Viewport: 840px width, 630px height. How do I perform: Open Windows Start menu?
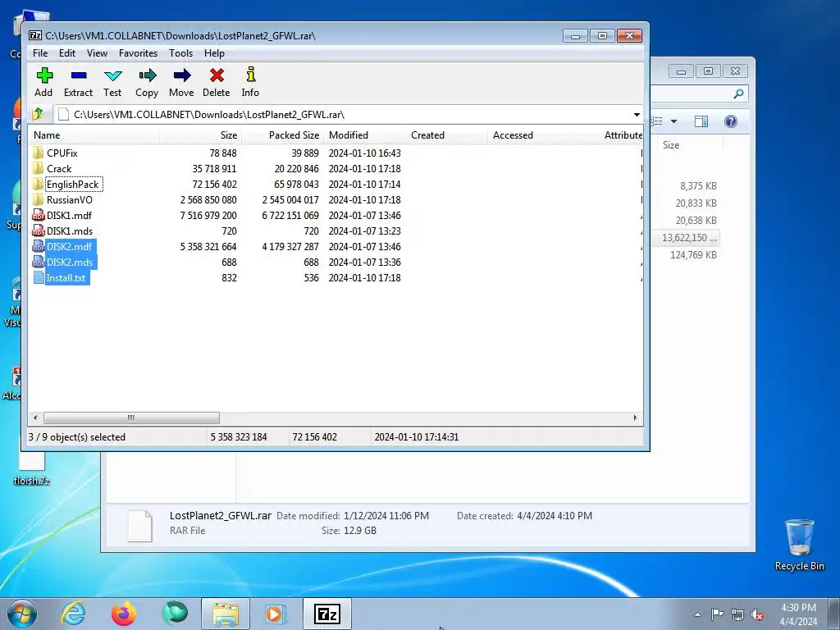coord(21,614)
